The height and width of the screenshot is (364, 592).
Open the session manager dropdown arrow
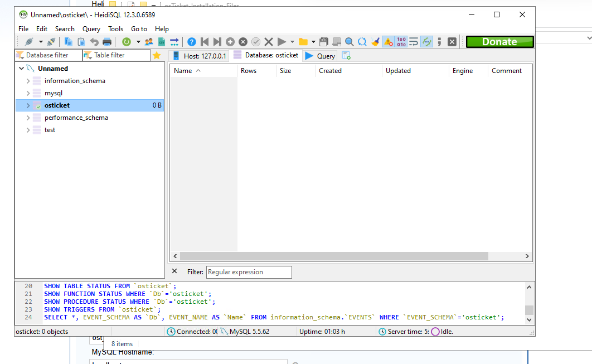click(x=40, y=42)
